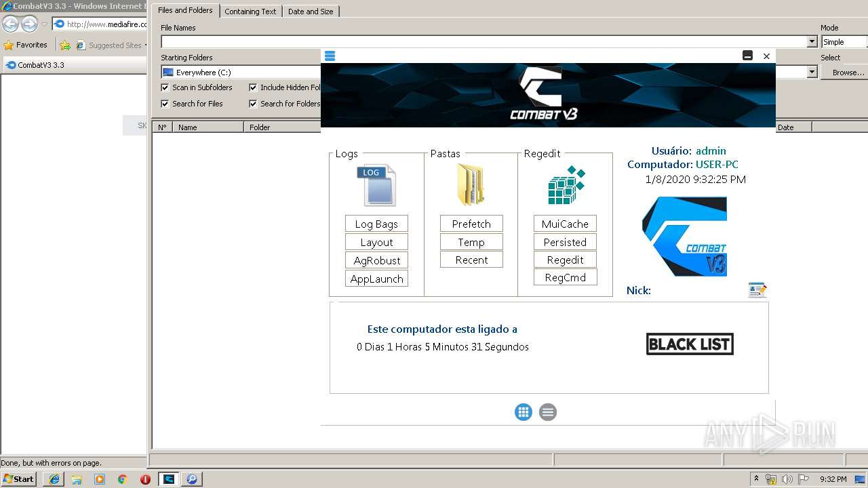868x488 pixels.
Task: Open Favorites in Internet Explorer
Action: pyautogui.click(x=26, y=45)
